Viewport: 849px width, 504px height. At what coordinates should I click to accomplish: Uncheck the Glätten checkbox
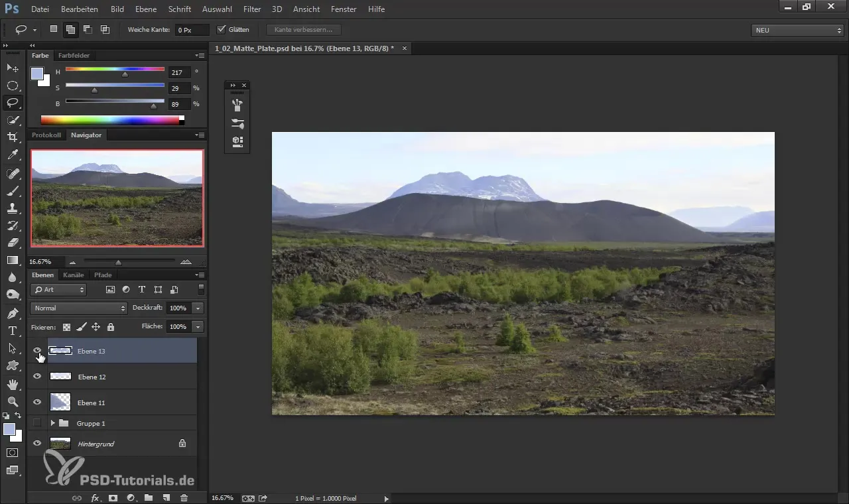222,30
